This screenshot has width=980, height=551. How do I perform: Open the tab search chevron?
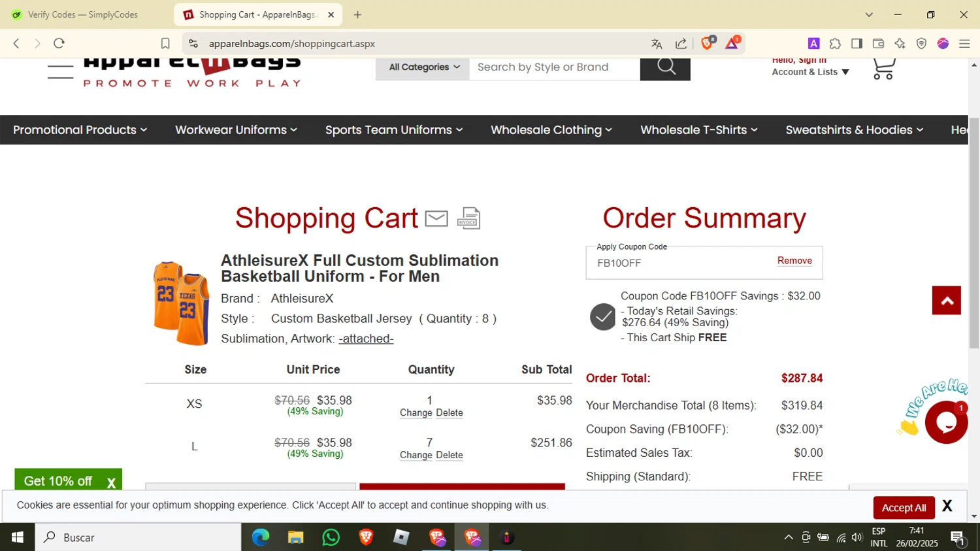tap(869, 14)
